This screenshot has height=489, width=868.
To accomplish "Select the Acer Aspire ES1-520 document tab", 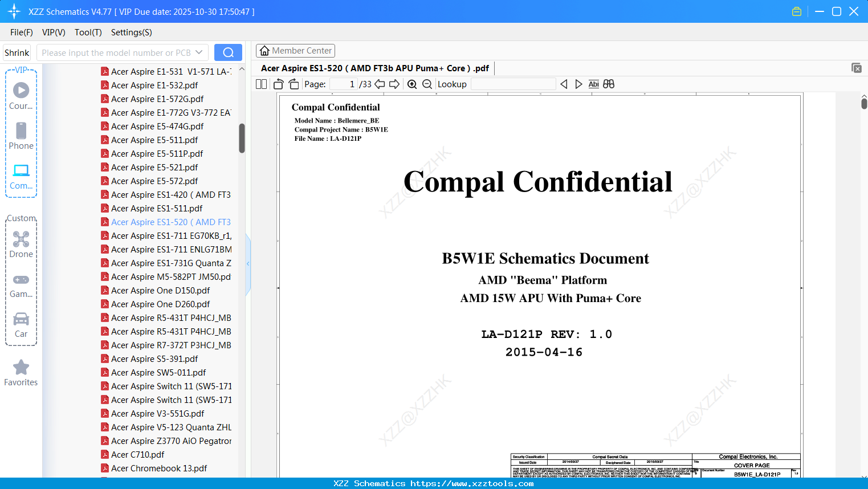I will coord(374,68).
